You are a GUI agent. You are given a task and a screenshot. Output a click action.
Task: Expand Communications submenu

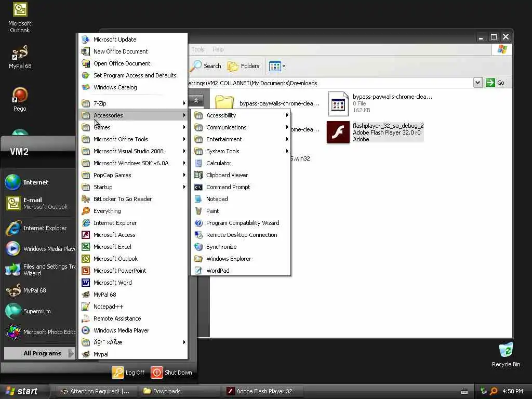tap(241, 127)
